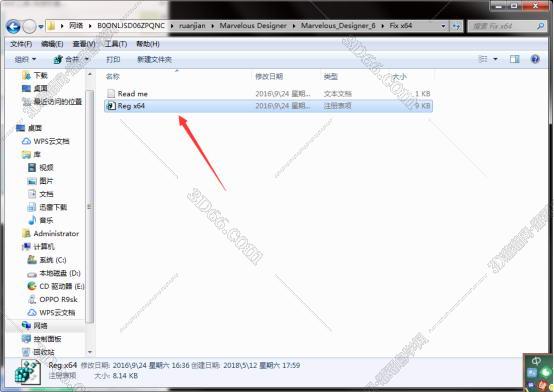554x392 pixels.
Task: Open the 工具(T) menu
Action: (x=116, y=44)
